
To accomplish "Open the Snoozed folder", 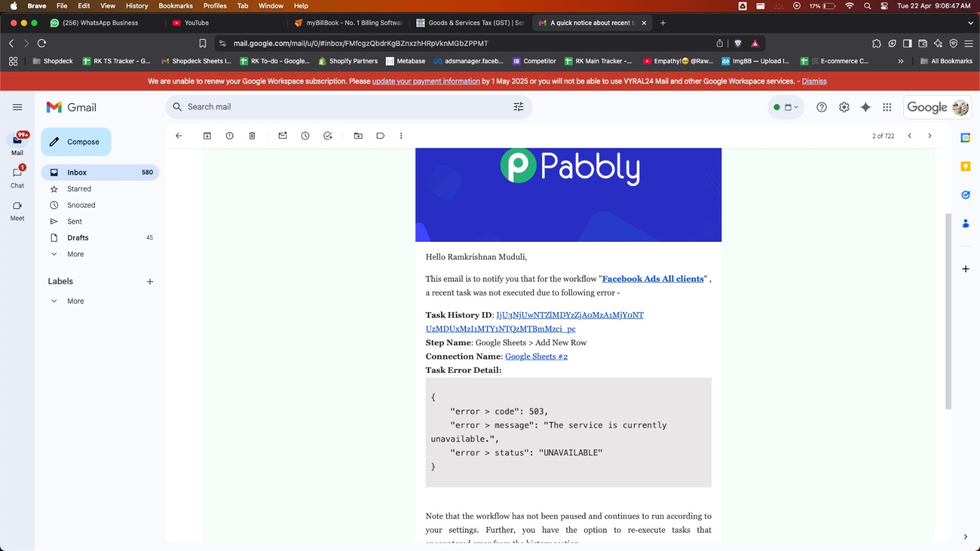I will click(x=100, y=205).
